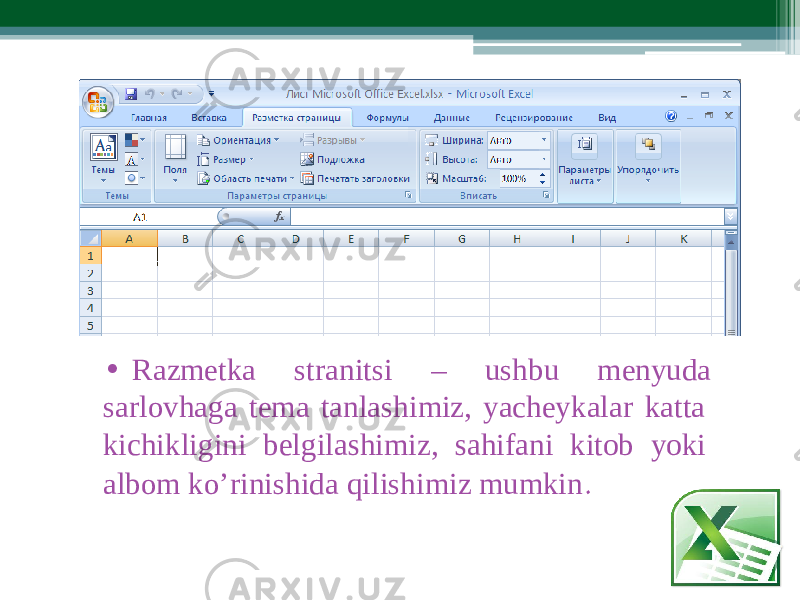Click the Поля margins button

coord(175,158)
